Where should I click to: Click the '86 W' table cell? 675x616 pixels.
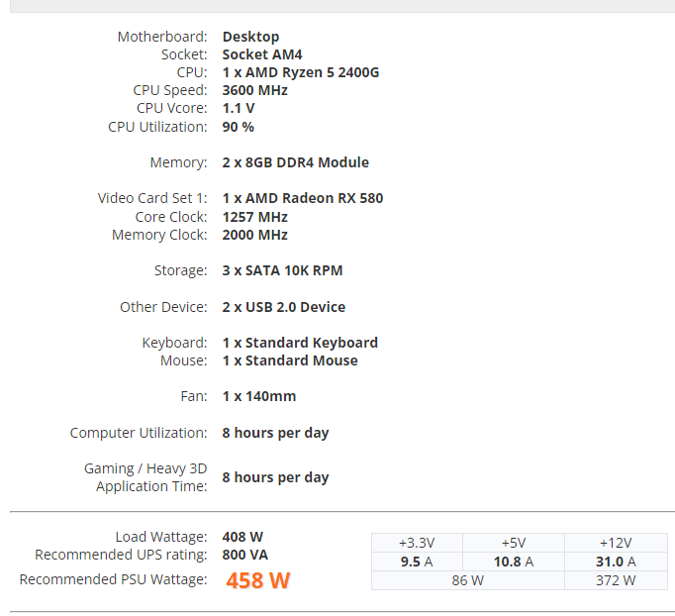pyautogui.click(x=468, y=580)
